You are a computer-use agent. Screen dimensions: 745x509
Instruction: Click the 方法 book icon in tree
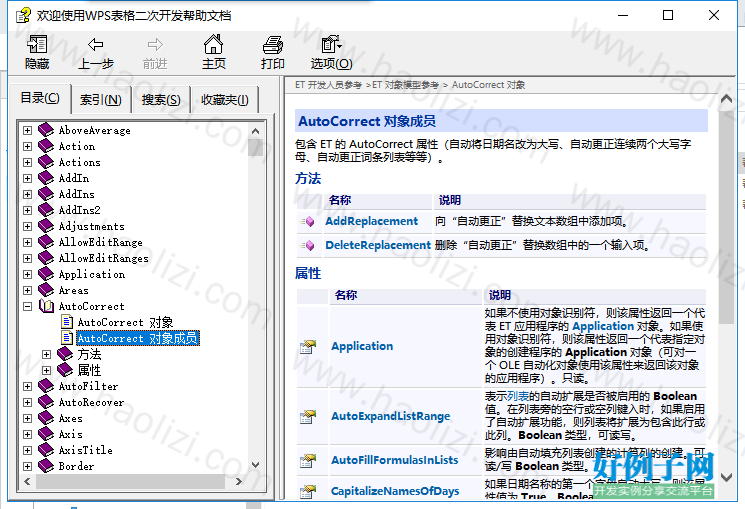click(x=65, y=354)
